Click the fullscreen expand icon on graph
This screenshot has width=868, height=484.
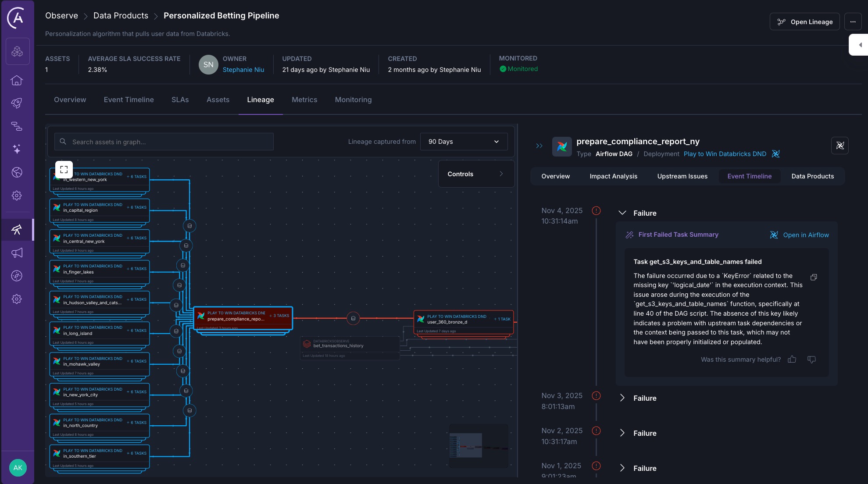pyautogui.click(x=64, y=169)
